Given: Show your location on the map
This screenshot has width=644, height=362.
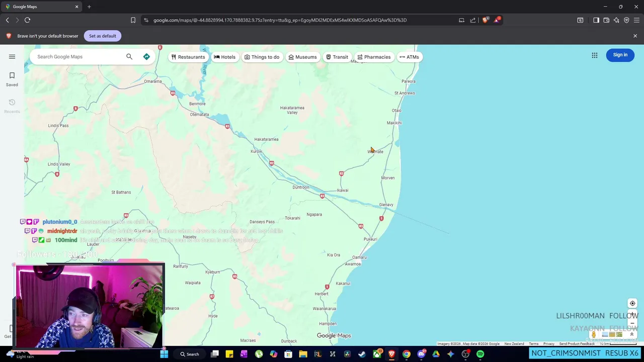Looking at the screenshot, I should pyautogui.click(x=632, y=303).
